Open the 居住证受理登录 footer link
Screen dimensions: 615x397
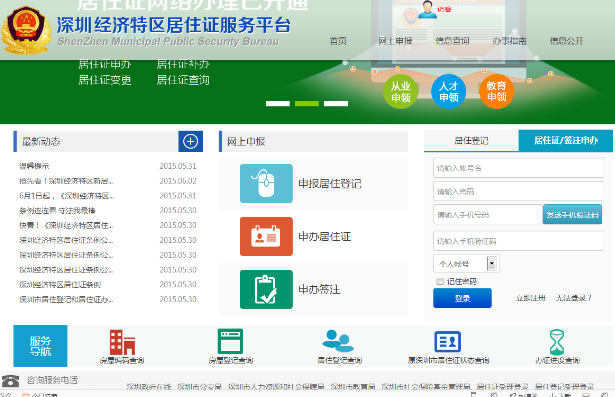click(502, 386)
